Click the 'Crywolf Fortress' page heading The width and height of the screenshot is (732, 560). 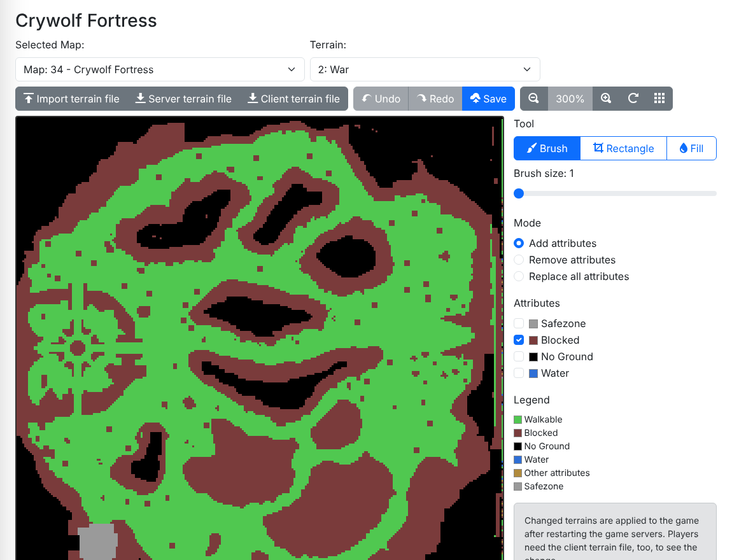pos(86,20)
